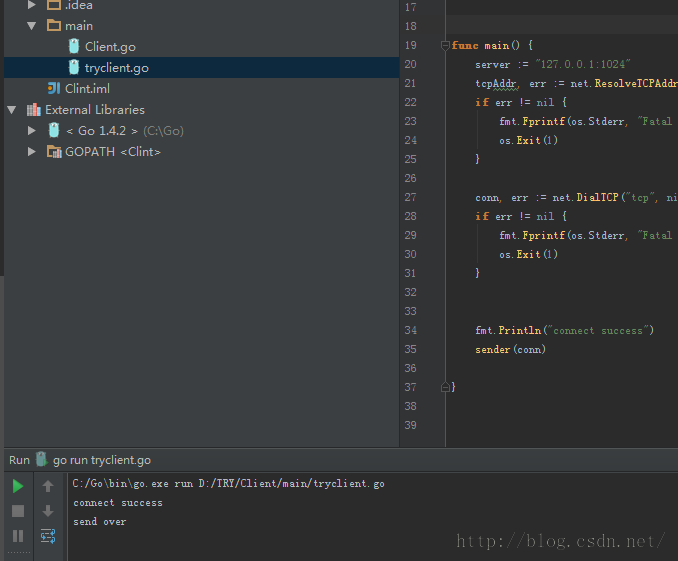The image size is (678, 561).
Task: Open the go run tryclient.go run tab
Action: tap(102, 460)
